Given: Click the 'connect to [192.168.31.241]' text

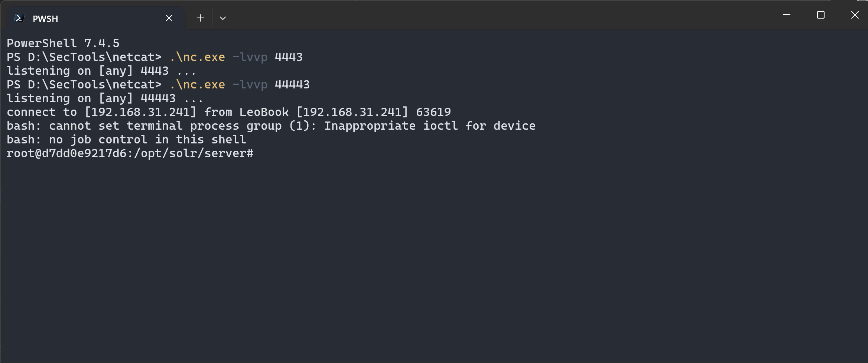Looking at the screenshot, I should pos(101,112).
